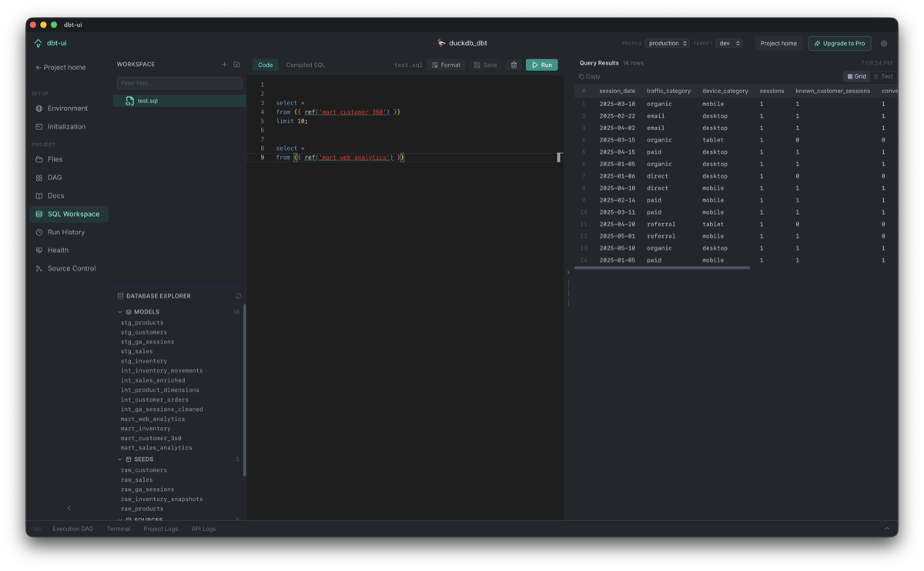This screenshot has height=571, width=924.
Task: Open the Execution DAG tab
Action: (72, 529)
